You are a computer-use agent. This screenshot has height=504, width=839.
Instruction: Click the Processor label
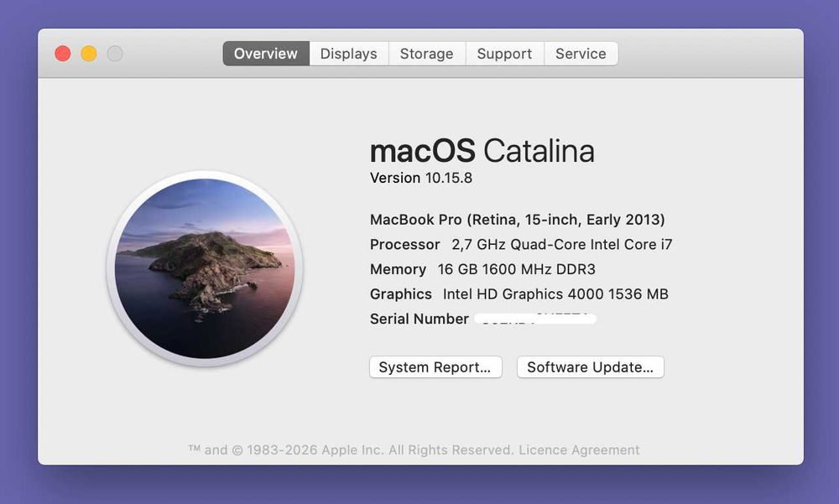click(404, 245)
